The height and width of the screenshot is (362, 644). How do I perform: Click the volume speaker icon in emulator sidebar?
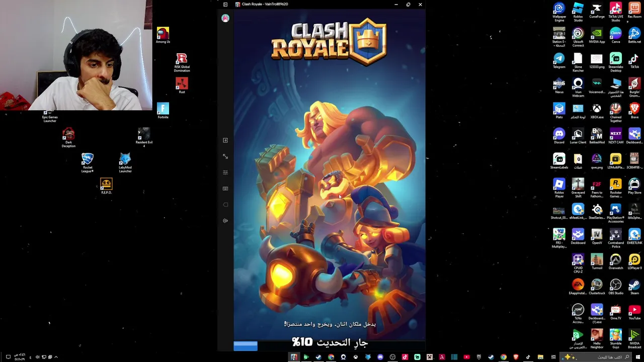pyautogui.click(x=225, y=221)
